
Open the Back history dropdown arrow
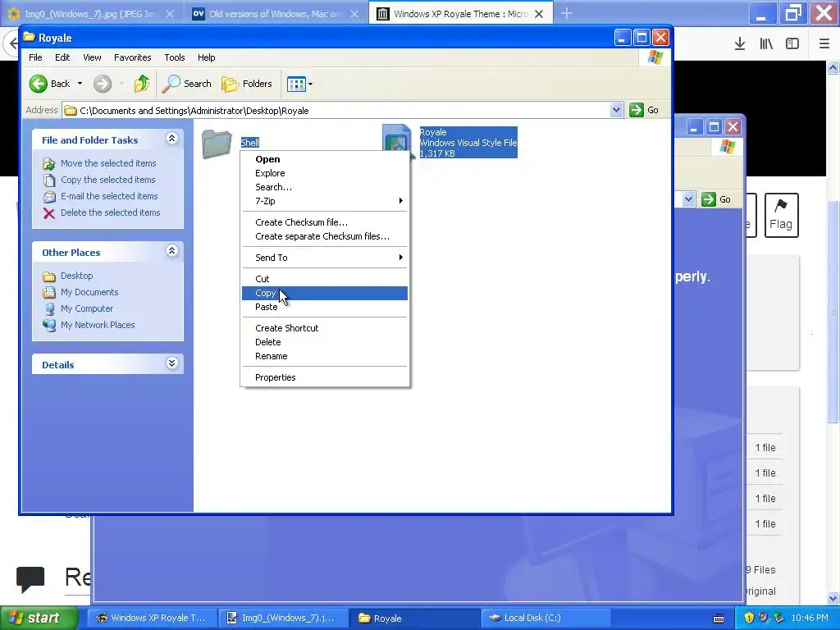pyautogui.click(x=80, y=84)
